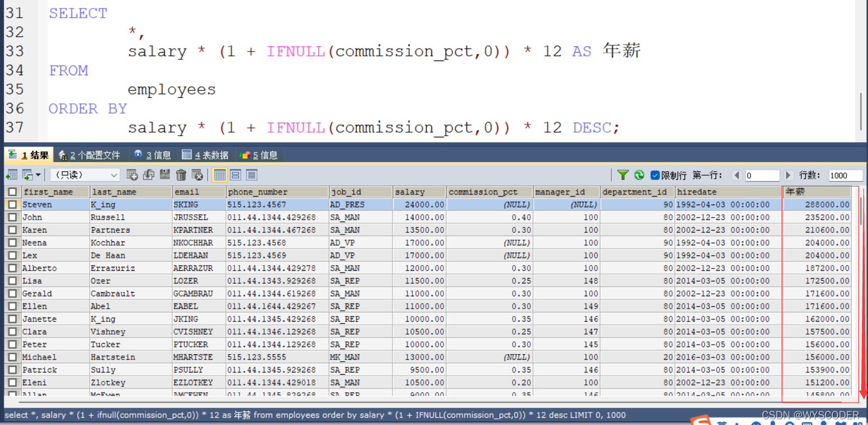The image size is (868, 425).
Task: Click the commission_pct column header
Action: tap(490, 192)
